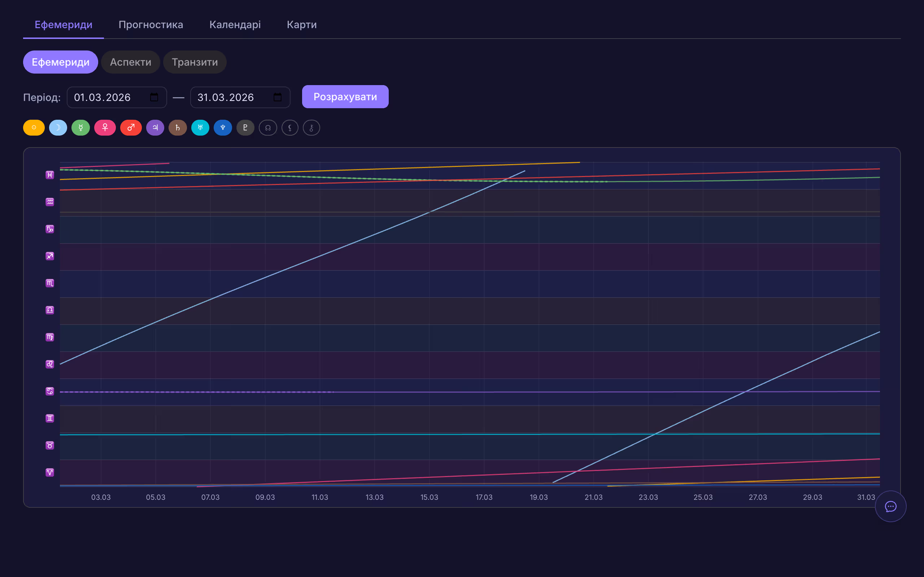Image resolution: width=924 pixels, height=577 pixels.
Task: Switch to the Прогностика tab
Action: point(151,25)
